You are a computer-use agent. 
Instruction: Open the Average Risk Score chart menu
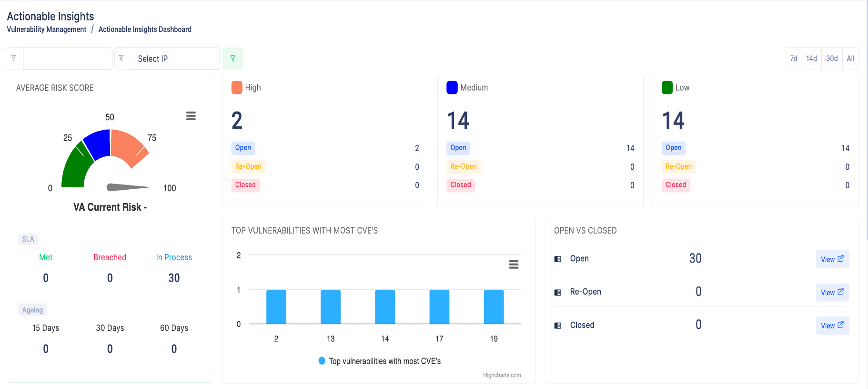click(191, 116)
